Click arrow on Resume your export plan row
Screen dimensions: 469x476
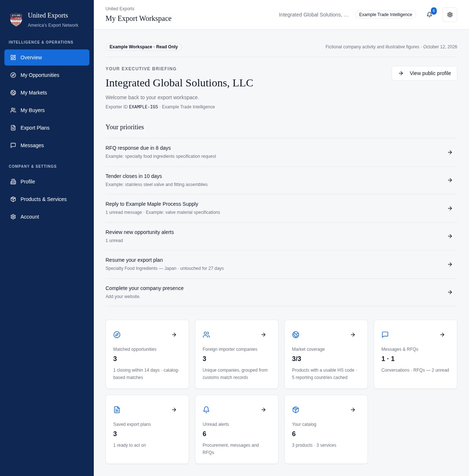[450, 264]
